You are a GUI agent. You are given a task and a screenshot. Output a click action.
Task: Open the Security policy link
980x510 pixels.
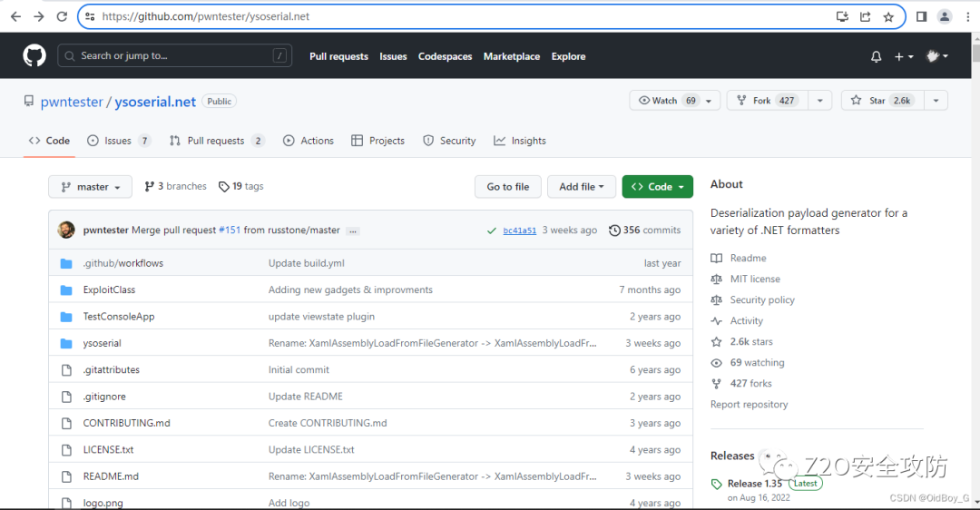pos(762,300)
